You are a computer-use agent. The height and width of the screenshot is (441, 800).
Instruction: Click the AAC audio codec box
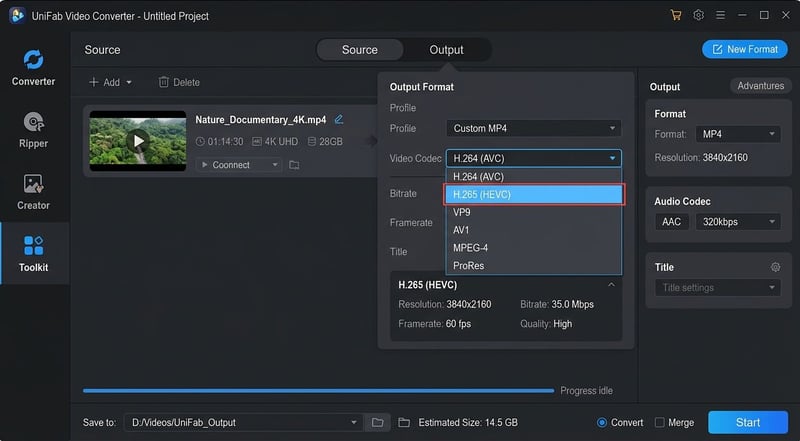pyautogui.click(x=671, y=222)
